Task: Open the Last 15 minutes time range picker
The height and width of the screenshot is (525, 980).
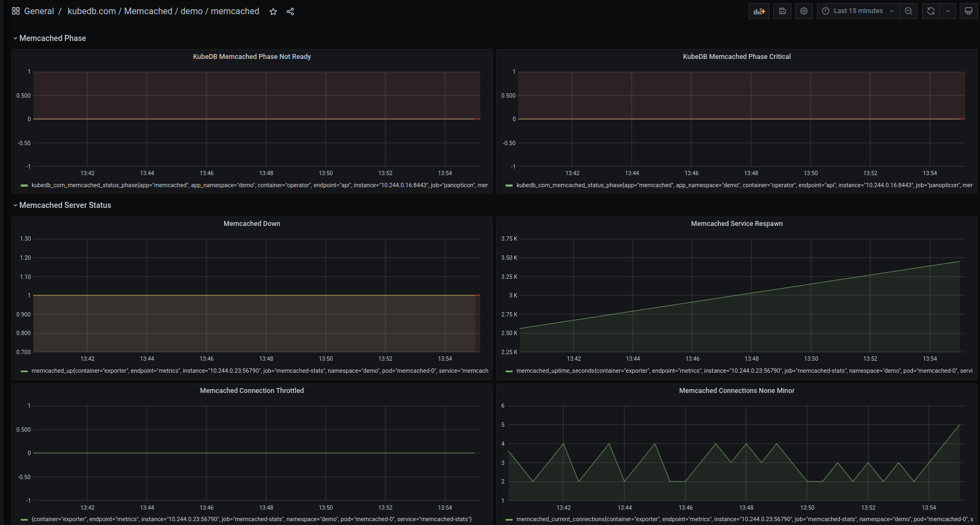Action: (856, 11)
